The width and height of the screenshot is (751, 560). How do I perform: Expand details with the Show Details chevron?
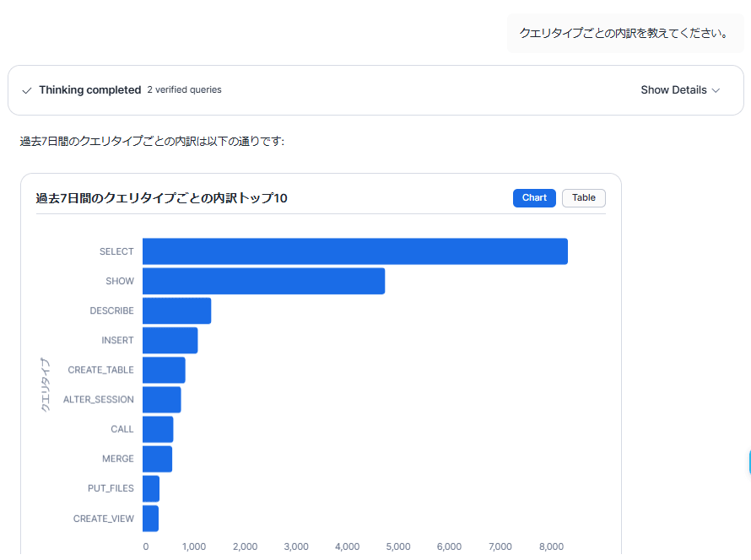click(x=716, y=90)
